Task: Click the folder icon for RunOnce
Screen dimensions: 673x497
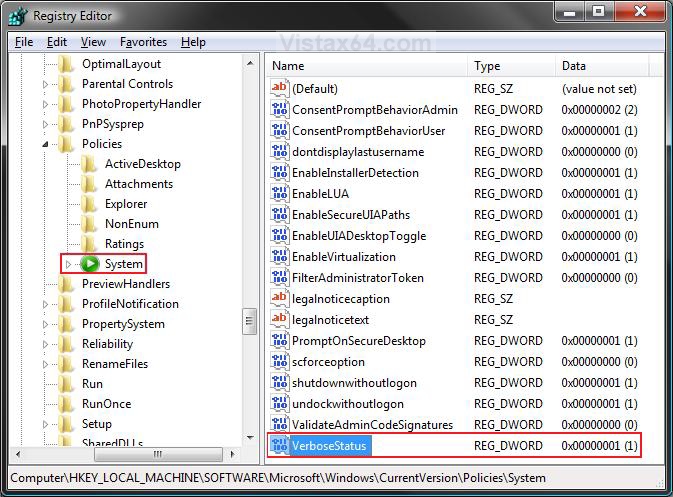Action: pos(66,403)
